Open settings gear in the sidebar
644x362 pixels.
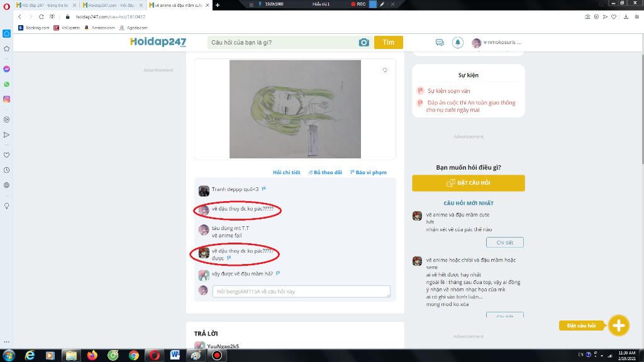point(6,185)
